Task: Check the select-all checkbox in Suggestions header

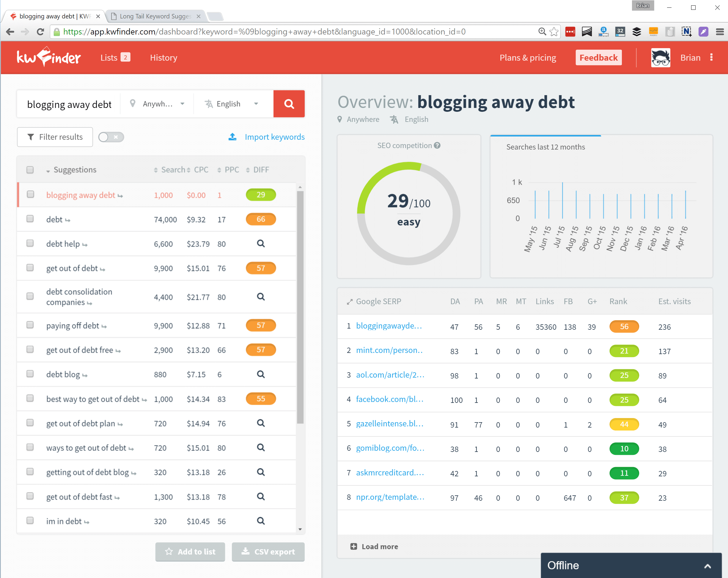Action: 30,169
